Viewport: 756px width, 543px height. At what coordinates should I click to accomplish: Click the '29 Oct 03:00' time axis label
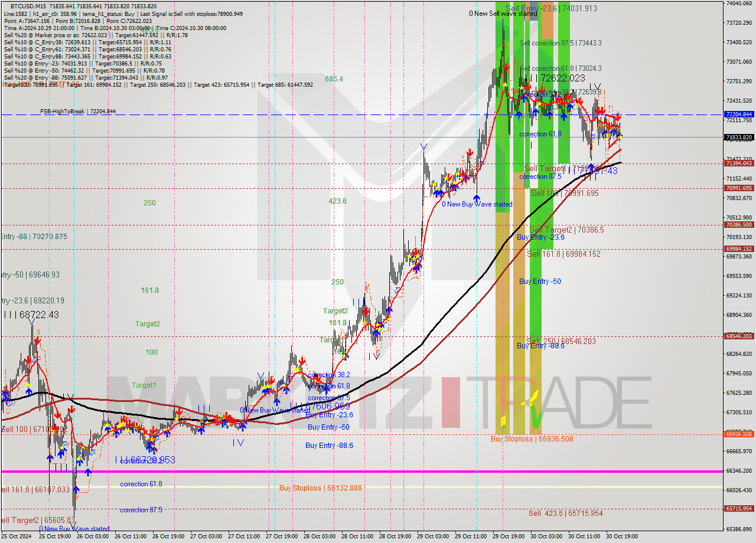433,537
